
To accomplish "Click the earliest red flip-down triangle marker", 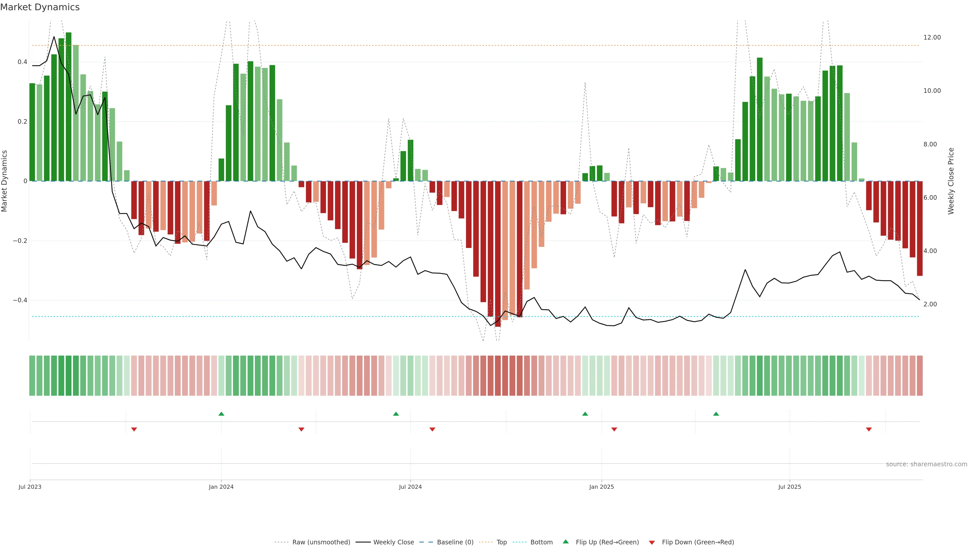I will point(134,429).
